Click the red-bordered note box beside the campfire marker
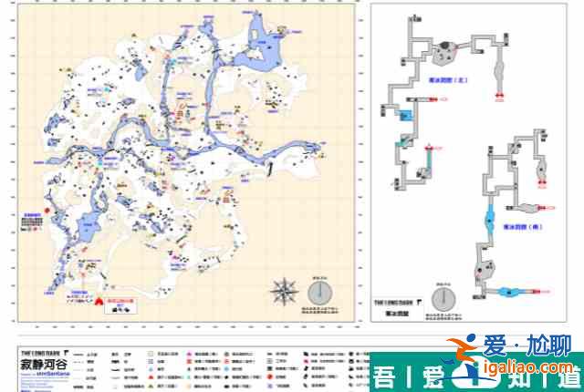584x392 pixels. pos(120,305)
